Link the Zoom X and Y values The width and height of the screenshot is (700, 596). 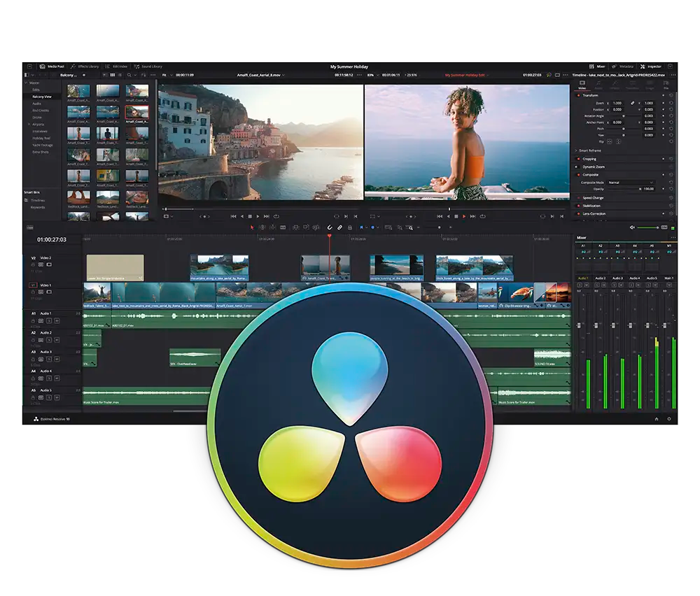(x=632, y=103)
